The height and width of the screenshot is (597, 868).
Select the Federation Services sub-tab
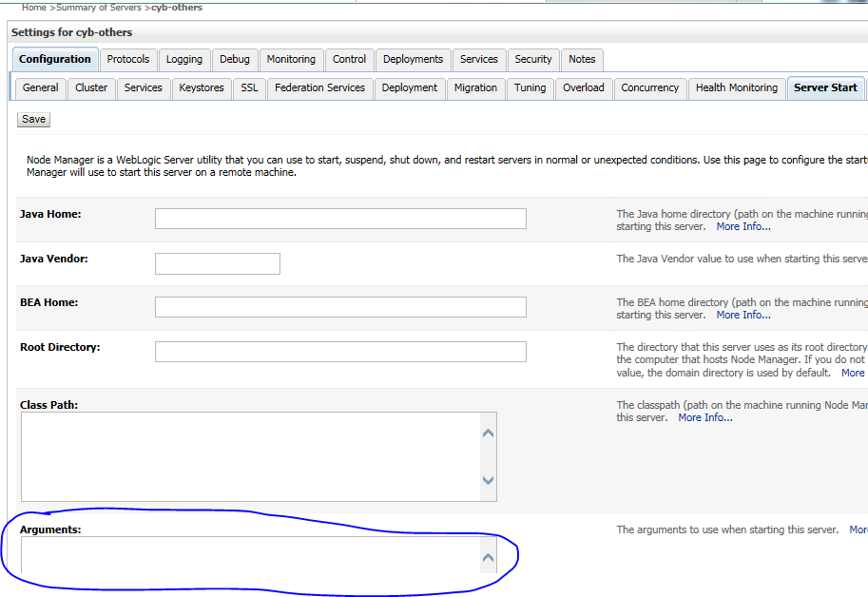click(x=319, y=88)
